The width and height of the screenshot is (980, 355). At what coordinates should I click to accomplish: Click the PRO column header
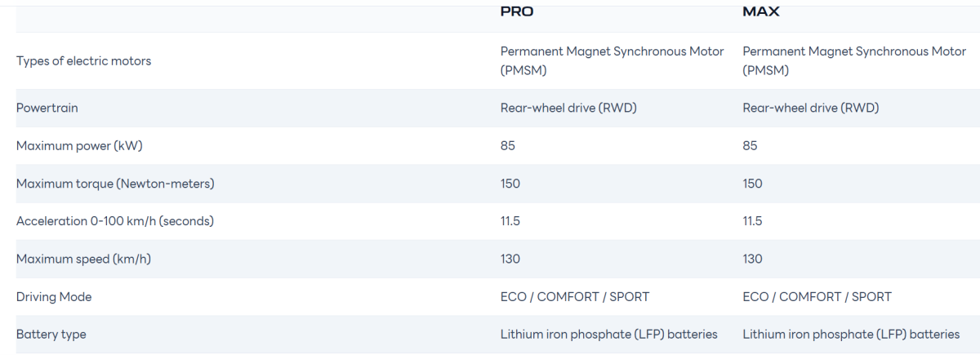click(x=517, y=12)
